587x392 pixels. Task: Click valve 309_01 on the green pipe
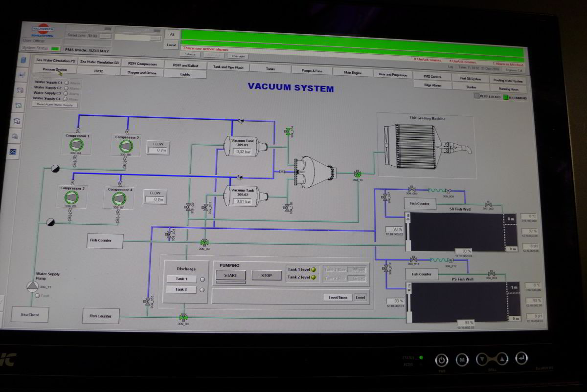click(188, 207)
